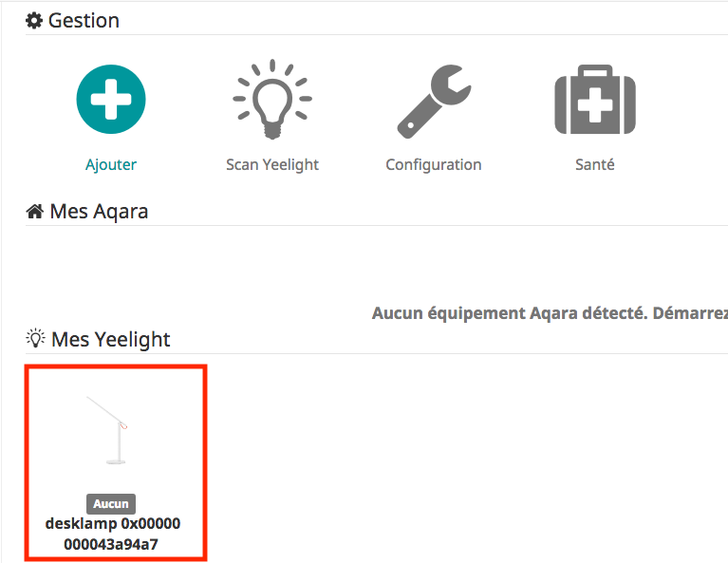Click the Scan Yeelight text label
This screenshot has height=563, width=728.
tap(272, 164)
